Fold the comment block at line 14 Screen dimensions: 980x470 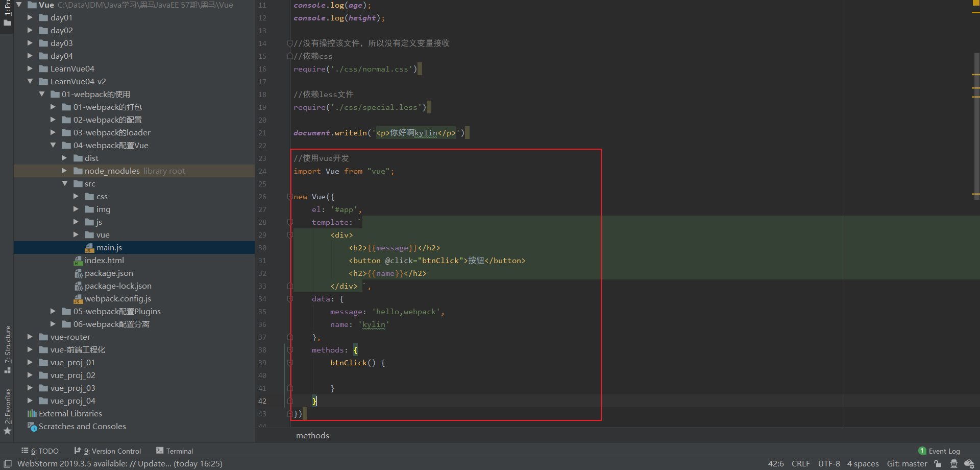[290, 43]
